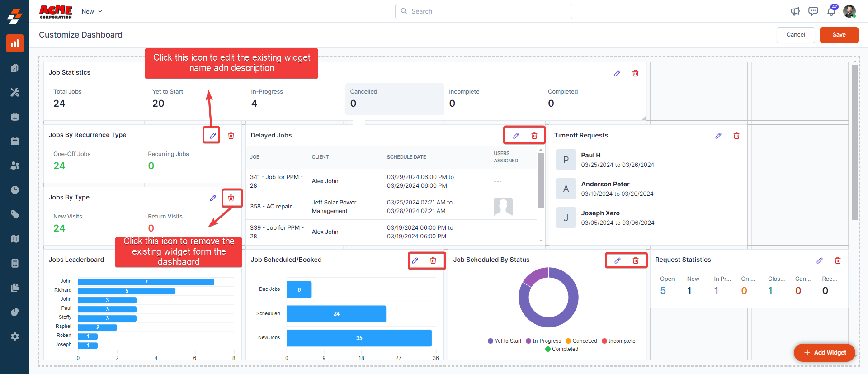Click the edit pencil on Job Statistics widget
The height and width of the screenshot is (374, 868).
(x=617, y=73)
